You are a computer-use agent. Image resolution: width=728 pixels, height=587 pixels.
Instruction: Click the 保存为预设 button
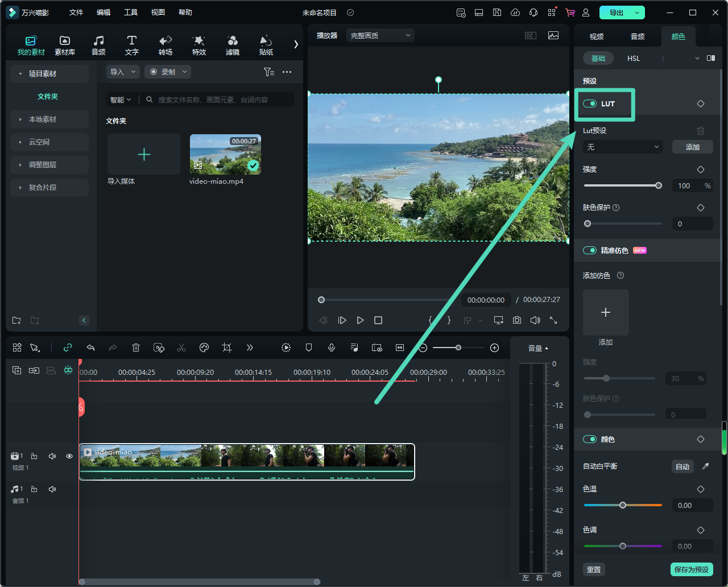click(691, 569)
